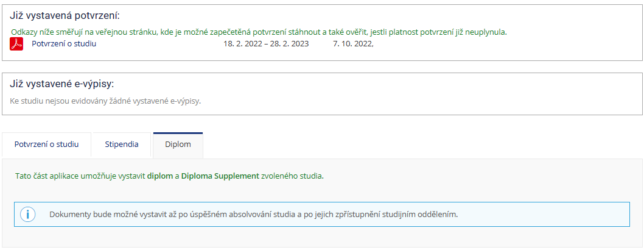Switch to the Potvrzení o studiu tab

(46, 145)
